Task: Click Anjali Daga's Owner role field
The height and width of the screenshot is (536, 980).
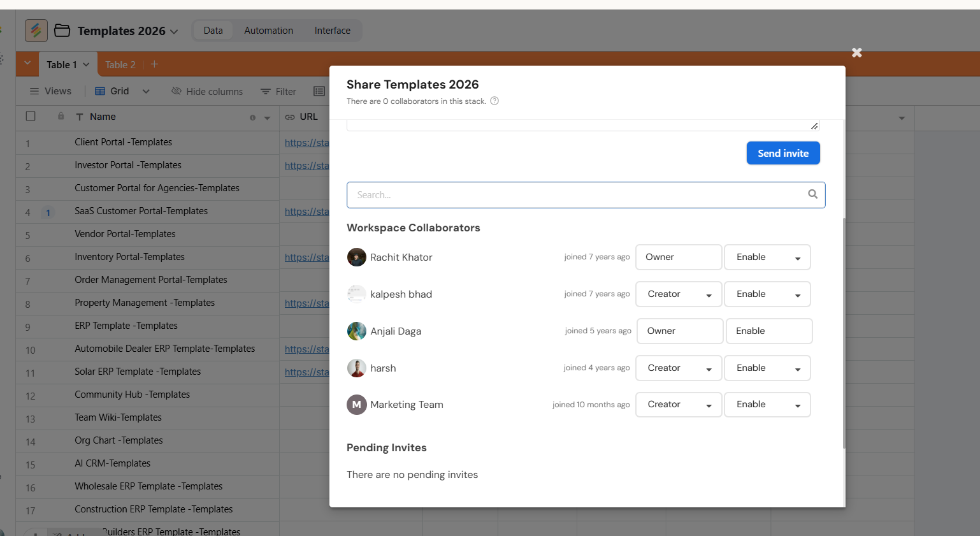Action: point(680,331)
